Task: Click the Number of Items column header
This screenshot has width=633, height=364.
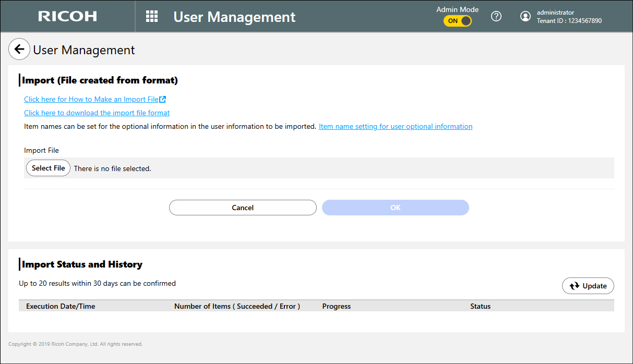Action: 237,306
